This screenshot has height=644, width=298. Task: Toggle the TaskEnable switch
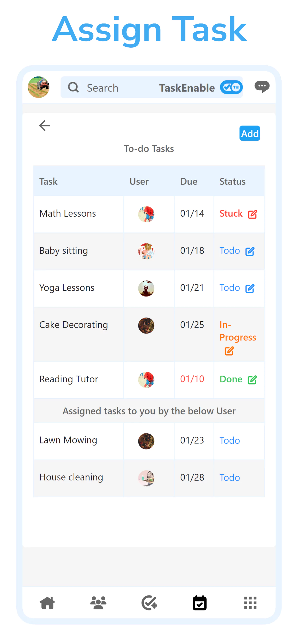(x=231, y=87)
